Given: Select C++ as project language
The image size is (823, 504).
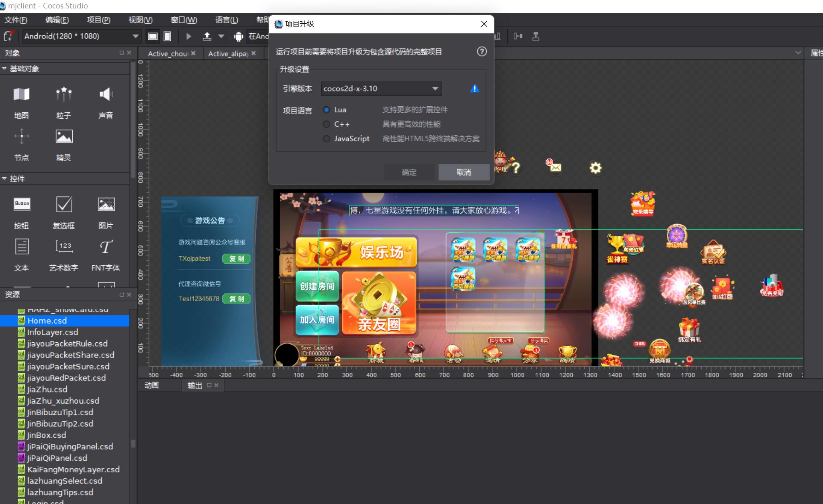Looking at the screenshot, I should point(327,124).
